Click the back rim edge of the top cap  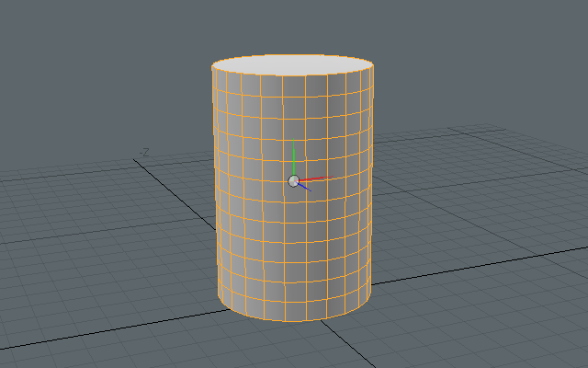(x=293, y=54)
